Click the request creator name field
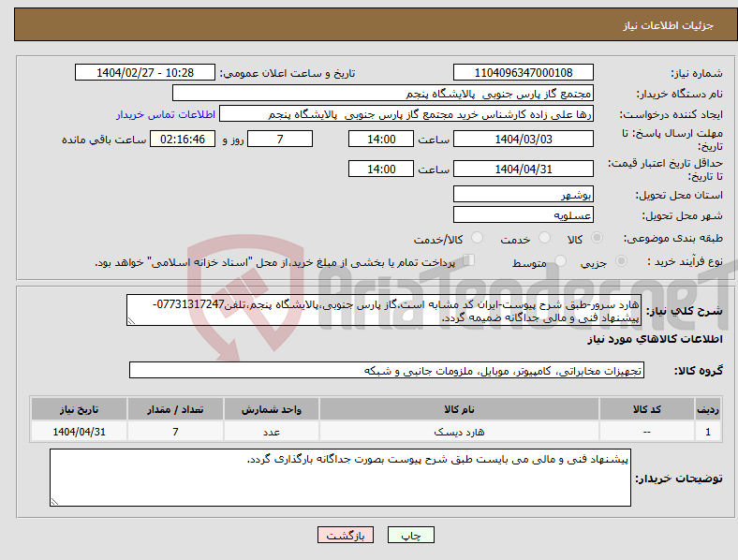 click(x=406, y=114)
